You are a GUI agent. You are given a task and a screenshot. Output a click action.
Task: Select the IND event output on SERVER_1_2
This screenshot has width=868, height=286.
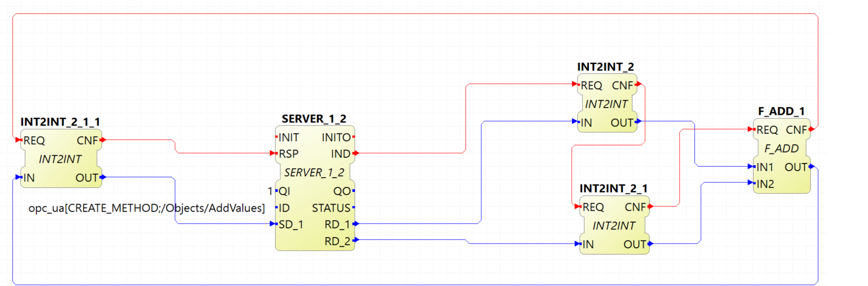[341, 154]
